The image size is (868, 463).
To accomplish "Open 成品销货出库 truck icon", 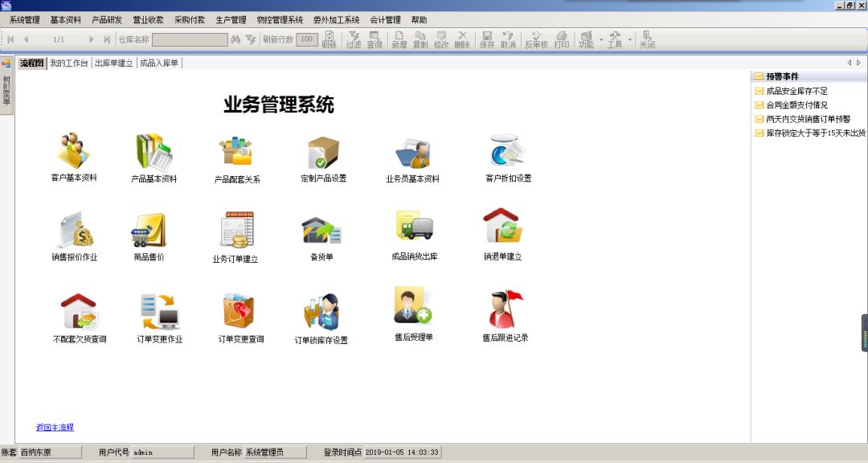I will point(414,225).
